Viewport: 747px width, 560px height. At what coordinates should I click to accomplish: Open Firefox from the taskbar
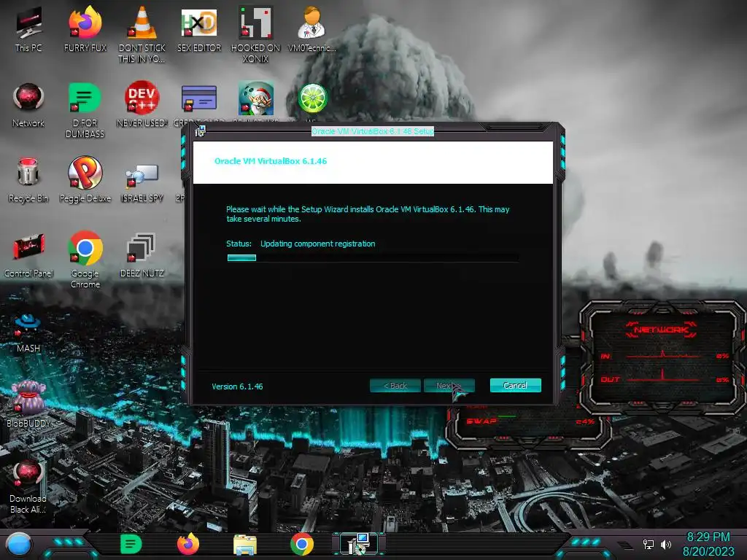point(188,544)
